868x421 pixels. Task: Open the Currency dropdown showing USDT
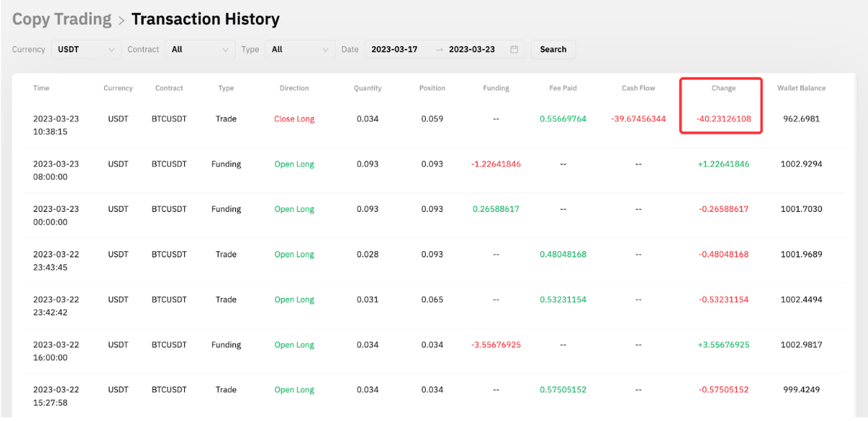point(86,50)
